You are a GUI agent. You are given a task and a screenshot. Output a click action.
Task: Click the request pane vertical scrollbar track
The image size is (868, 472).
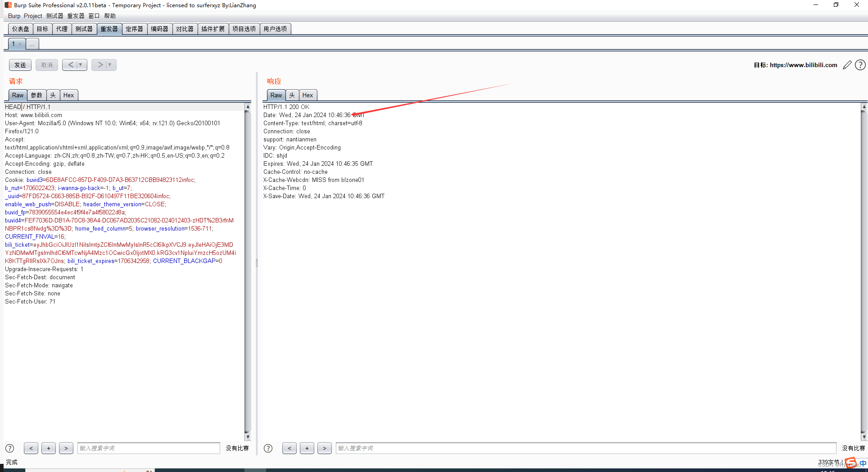pos(248,272)
